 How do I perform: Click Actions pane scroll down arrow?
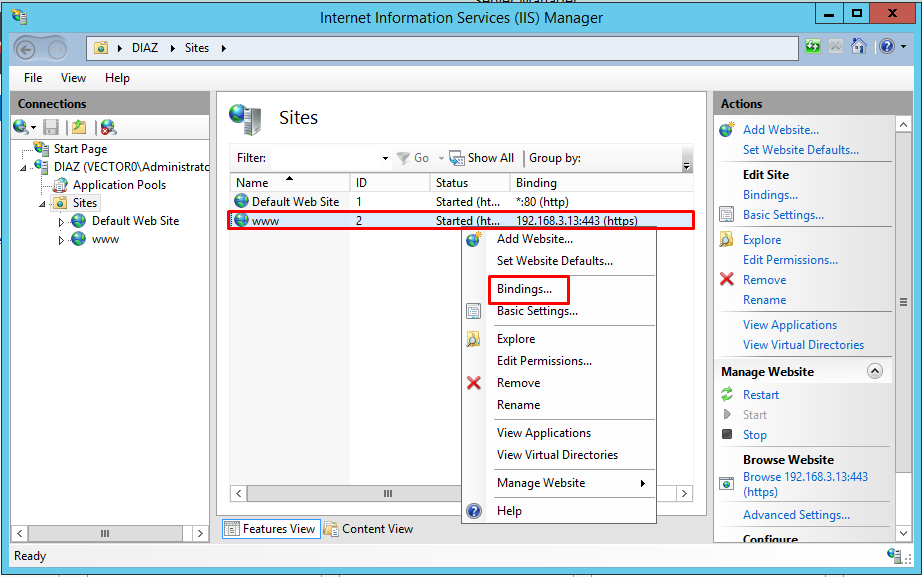click(903, 533)
